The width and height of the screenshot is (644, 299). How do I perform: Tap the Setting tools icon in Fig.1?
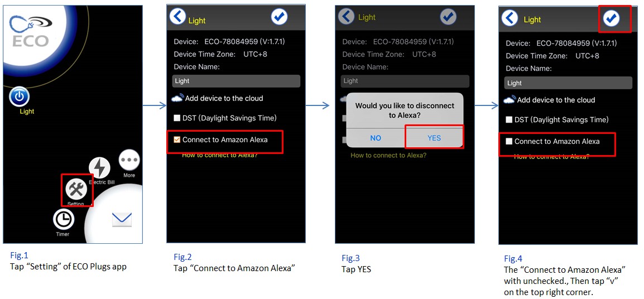pyautogui.click(x=75, y=189)
